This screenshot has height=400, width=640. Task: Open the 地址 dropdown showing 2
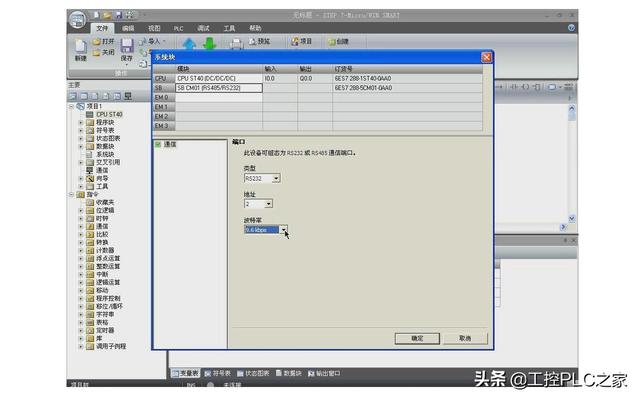(x=268, y=204)
